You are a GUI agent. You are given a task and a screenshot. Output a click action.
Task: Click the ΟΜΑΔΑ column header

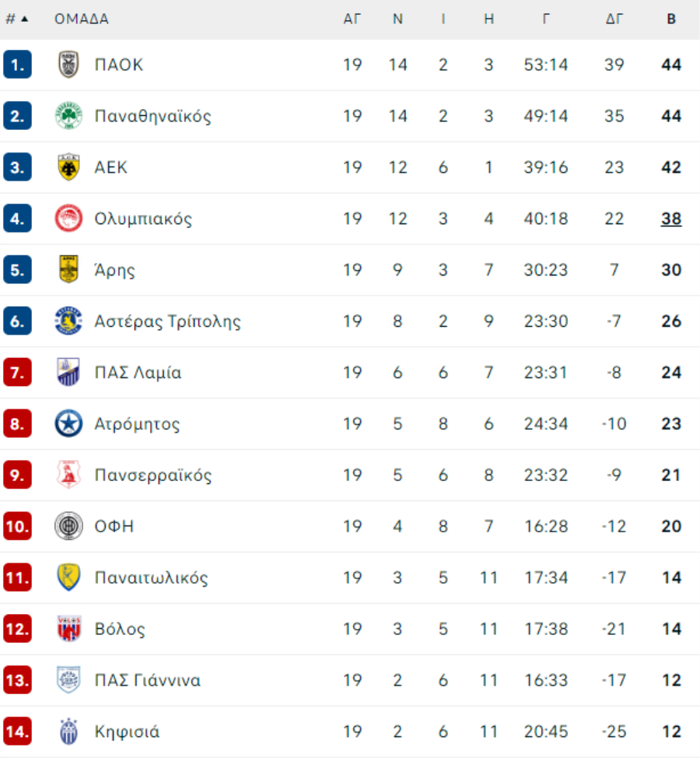tap(82, 19)
